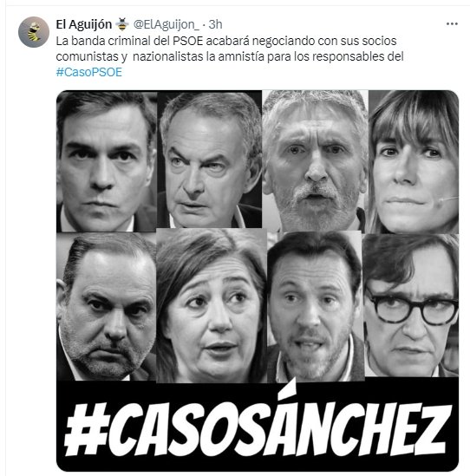Click the word 'PSOE' in the first tweet line
Image resolution: width=470 pixels, height=476 pixels.
point(187,41)
